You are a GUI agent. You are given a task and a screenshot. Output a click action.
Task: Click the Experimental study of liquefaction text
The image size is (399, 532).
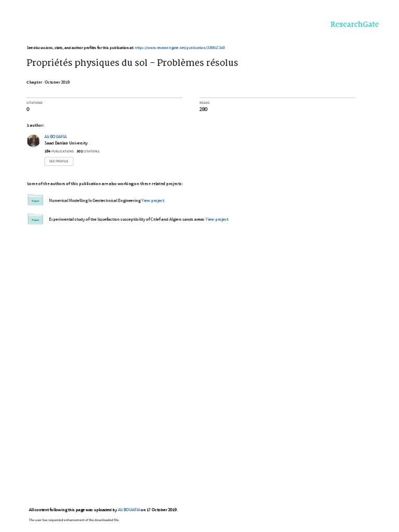tap(127, 220)
